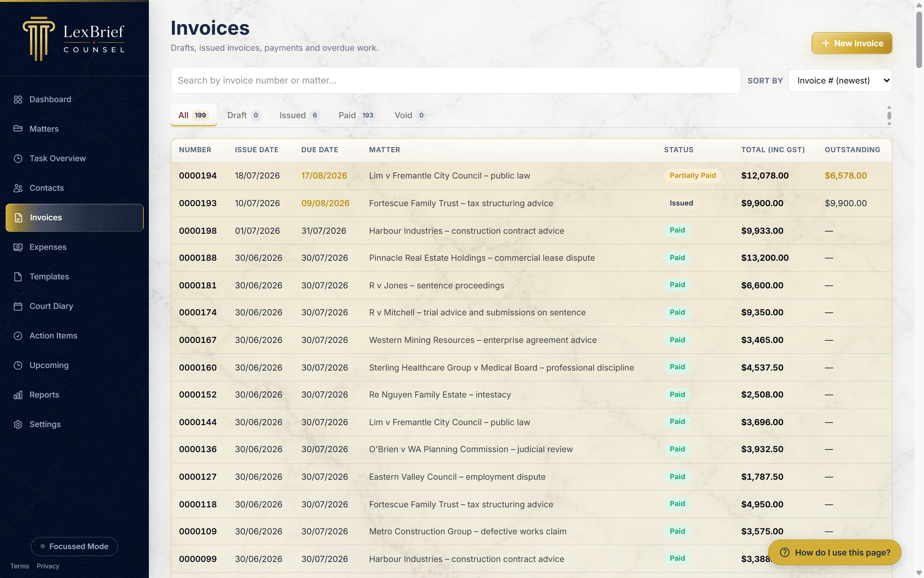Click the total $4,950.00
The width and height of the screenshot is (924, 578).
pos(762,504)
